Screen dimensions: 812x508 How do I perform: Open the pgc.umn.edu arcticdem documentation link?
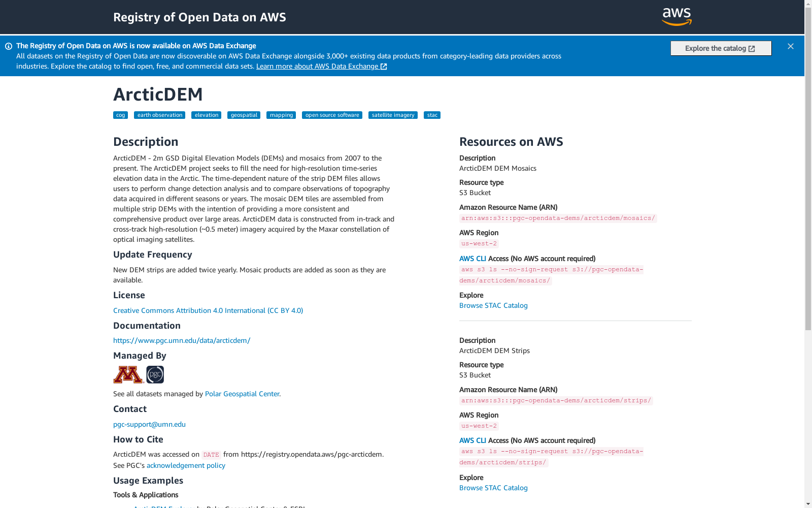click(182, 341)
